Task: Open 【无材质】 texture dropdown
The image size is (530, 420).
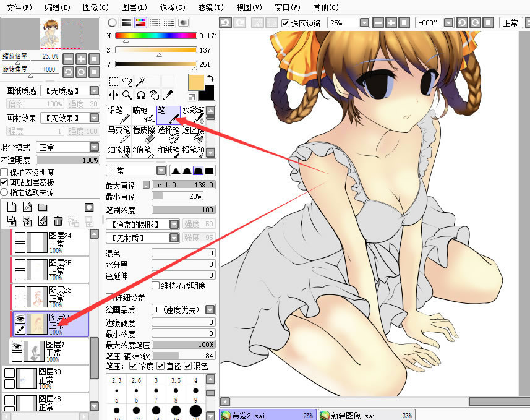Action: 174,238
